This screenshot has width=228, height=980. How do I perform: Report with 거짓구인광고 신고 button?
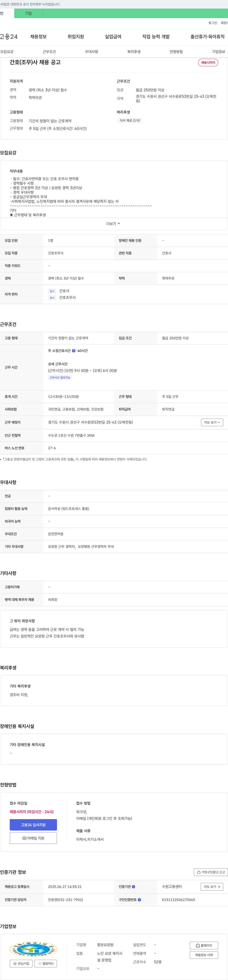pyautogui.click(x=211, y=872)
